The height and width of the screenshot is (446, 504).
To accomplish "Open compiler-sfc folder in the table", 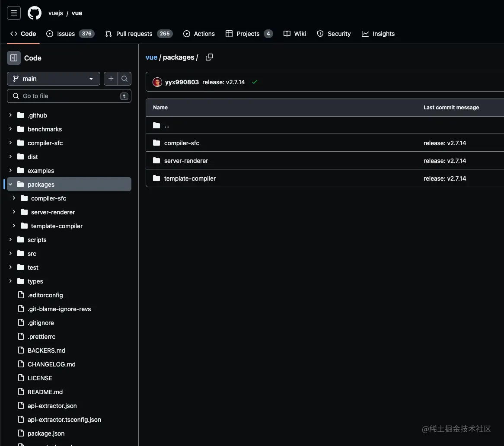I will click(x=182, y=143).
